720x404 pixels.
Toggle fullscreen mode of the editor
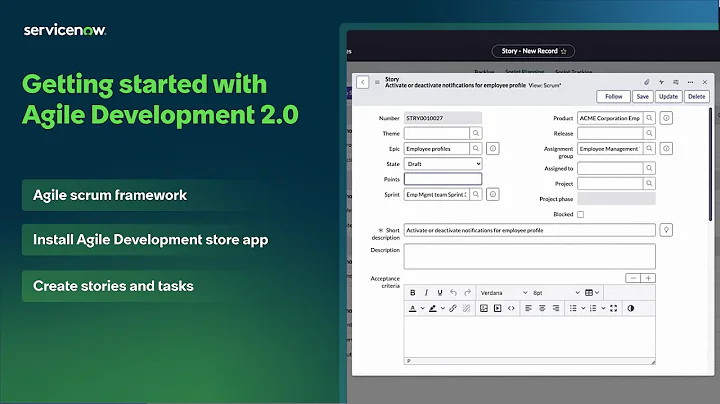point(613,308)
